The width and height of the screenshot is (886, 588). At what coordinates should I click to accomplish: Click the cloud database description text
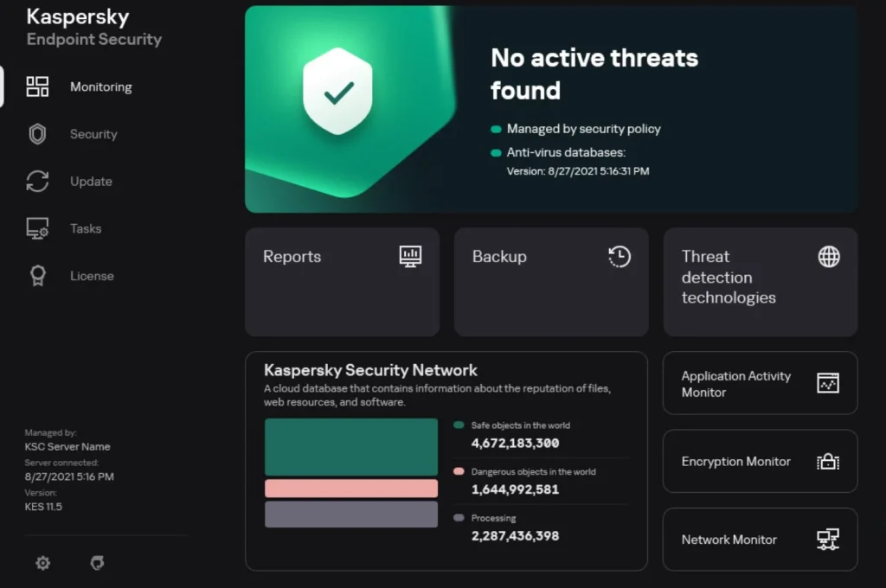(x=437, y=395)
